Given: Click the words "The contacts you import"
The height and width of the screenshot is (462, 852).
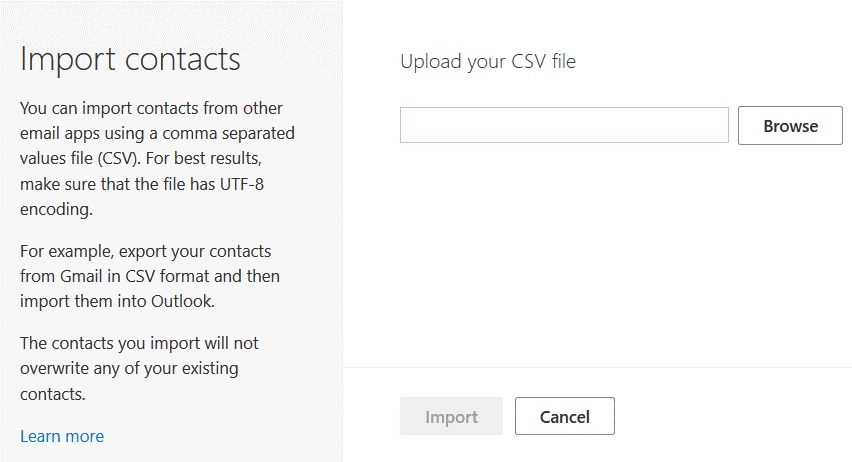Looking at the screenshot, I should point(105,343).
